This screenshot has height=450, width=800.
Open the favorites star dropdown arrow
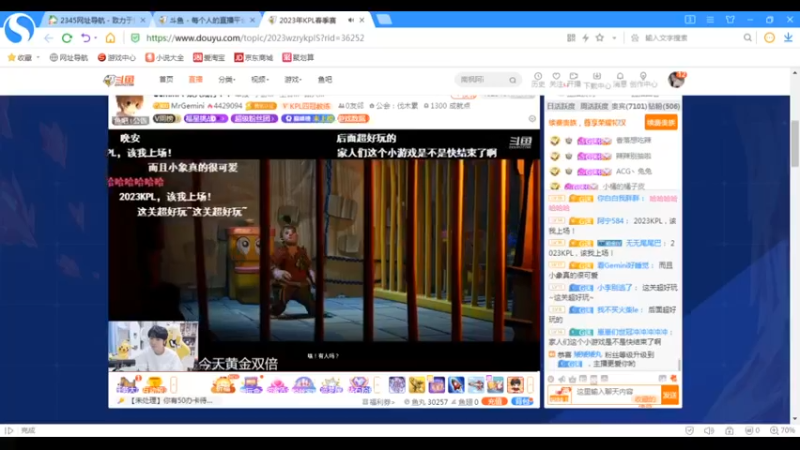614,38
